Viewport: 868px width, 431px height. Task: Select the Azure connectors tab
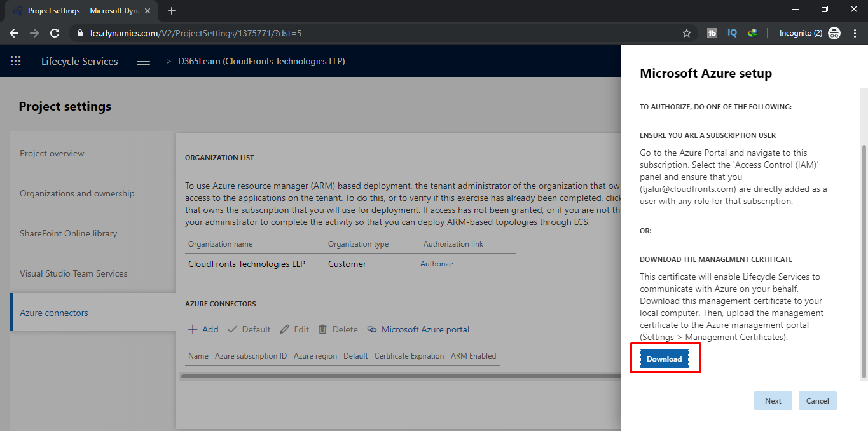coord(93,313)
